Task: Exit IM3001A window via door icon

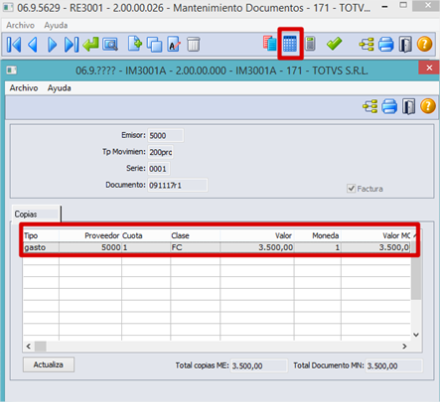Action: point(409,106)
